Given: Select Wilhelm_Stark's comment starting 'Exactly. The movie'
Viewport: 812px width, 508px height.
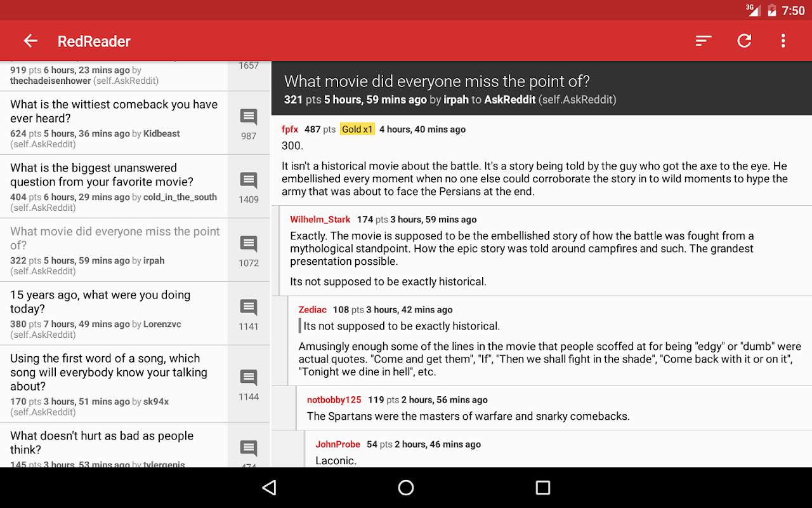Looking at the screenshot, I should 522,248.
